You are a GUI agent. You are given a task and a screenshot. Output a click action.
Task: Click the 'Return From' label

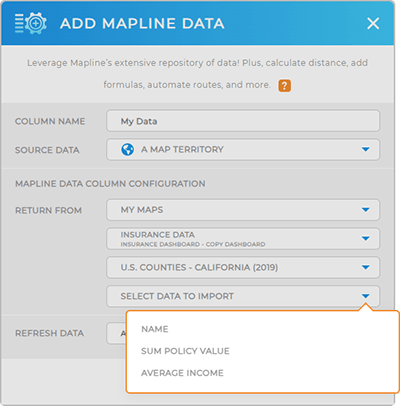click(x=48, y=211)
